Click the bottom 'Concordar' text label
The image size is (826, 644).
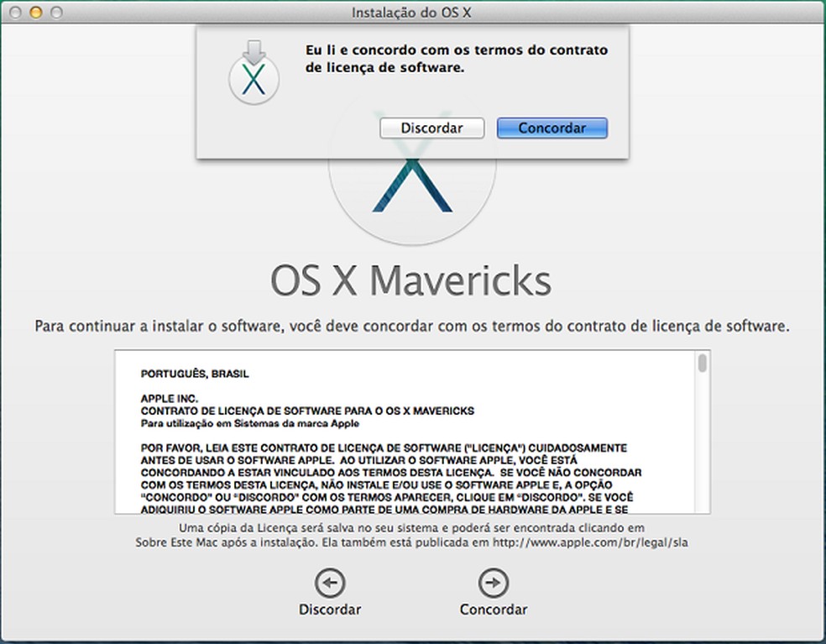point(494,610)
